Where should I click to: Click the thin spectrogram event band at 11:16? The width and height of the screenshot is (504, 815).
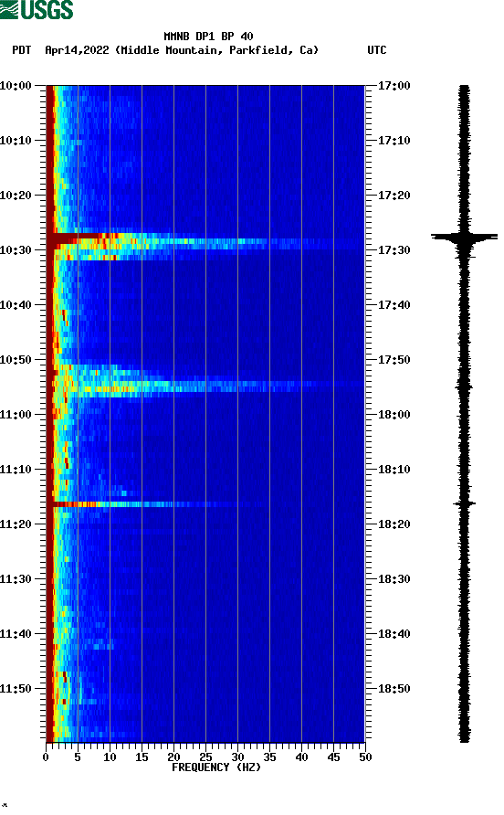tap(156, 504)
